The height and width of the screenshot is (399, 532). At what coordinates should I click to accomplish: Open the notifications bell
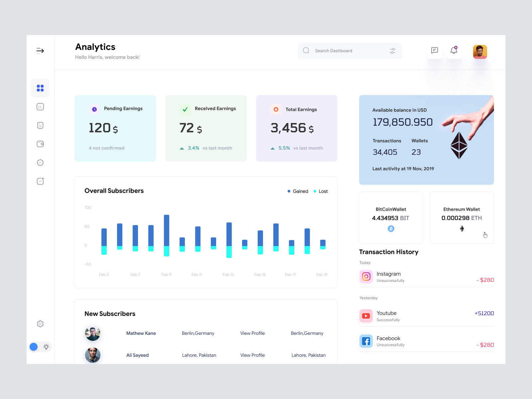pyautogui.click(x=454, y=51)
